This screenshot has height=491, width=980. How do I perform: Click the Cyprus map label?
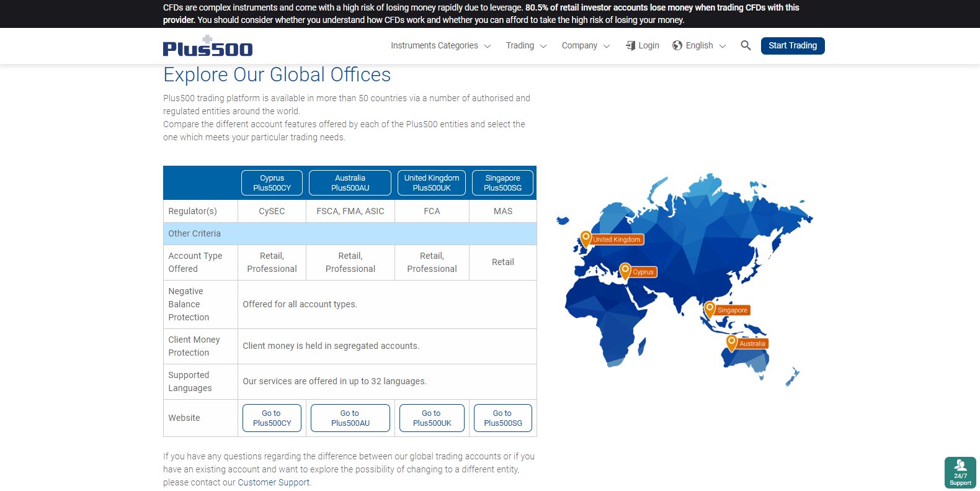(644, 272)
